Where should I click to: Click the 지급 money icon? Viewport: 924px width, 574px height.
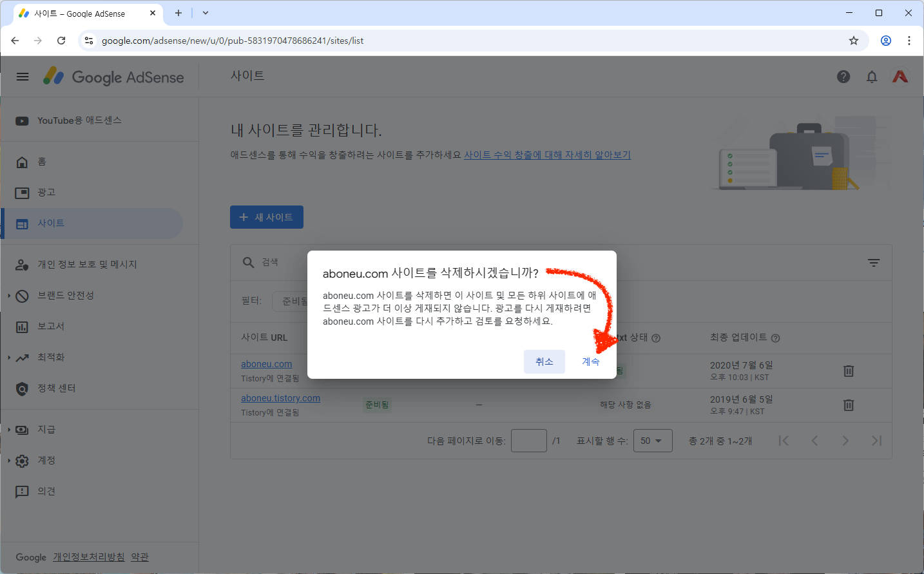(22, 430)
